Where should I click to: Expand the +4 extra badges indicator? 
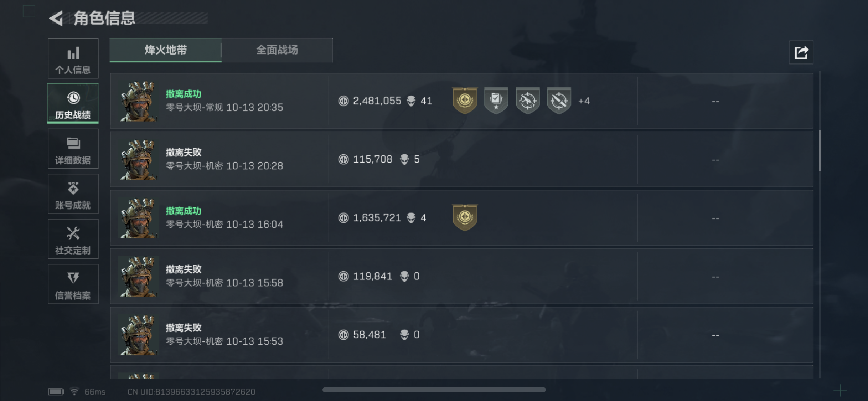pos(584,101)
